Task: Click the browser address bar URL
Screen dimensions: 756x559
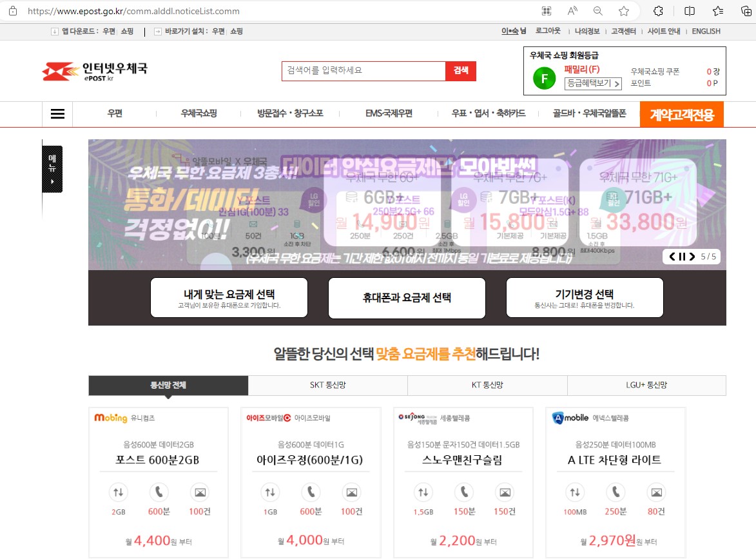Action: (x=133, y=10)
